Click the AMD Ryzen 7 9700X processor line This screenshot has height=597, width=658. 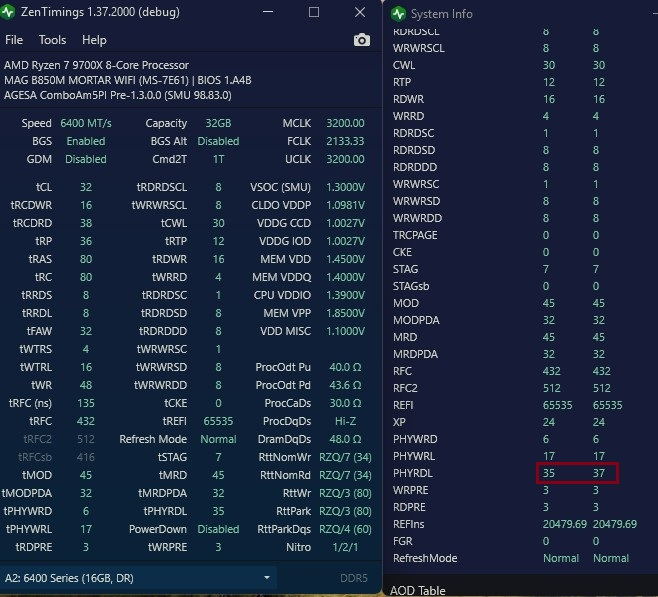tap(96, 65)
